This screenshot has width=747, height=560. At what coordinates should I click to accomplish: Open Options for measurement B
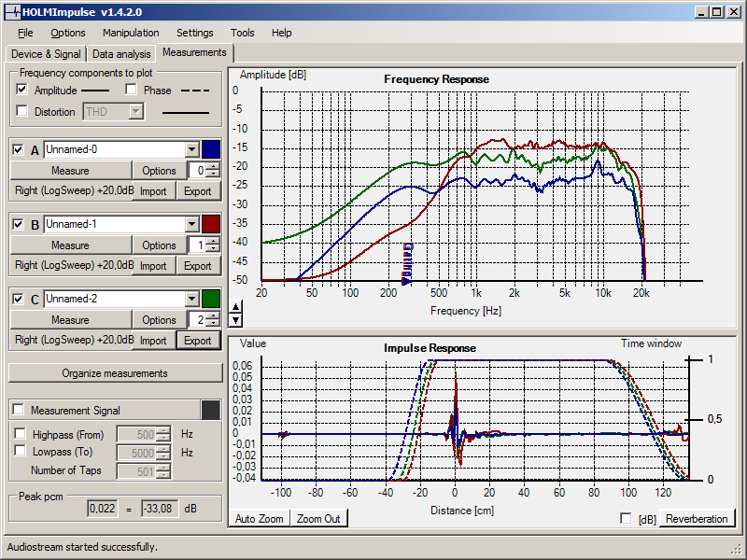tap(159, 245)
